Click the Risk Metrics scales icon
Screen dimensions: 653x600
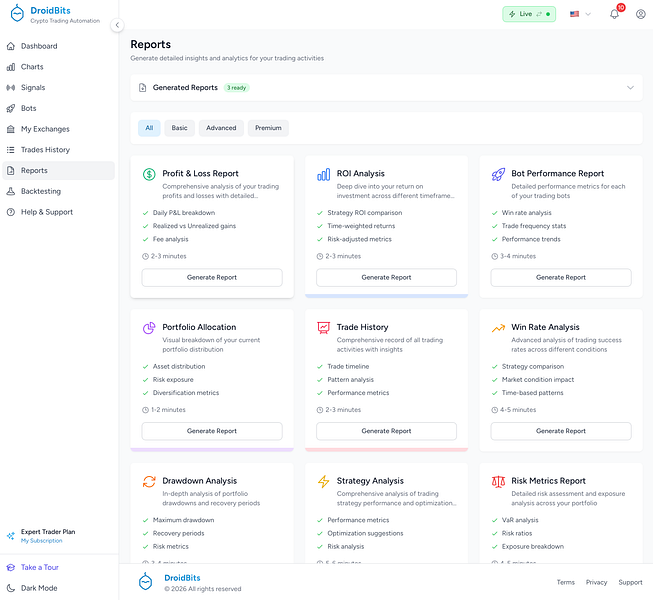(x=498, y=482)
